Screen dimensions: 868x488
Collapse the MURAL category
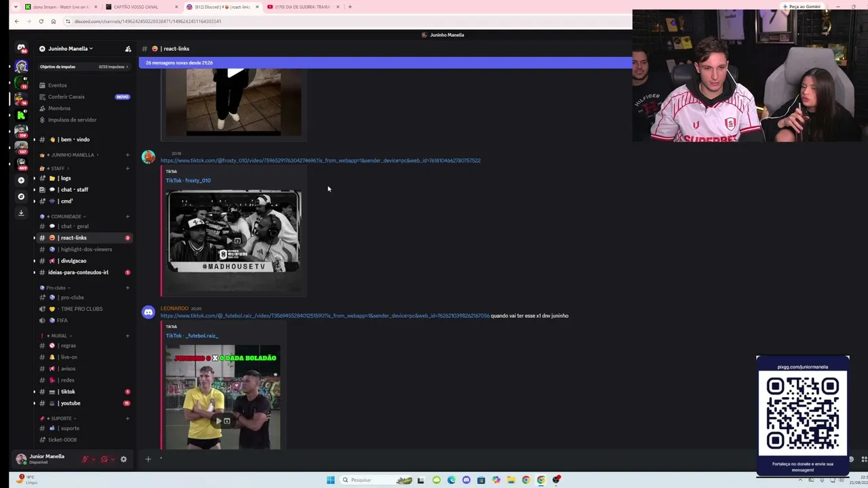point(57,335)
